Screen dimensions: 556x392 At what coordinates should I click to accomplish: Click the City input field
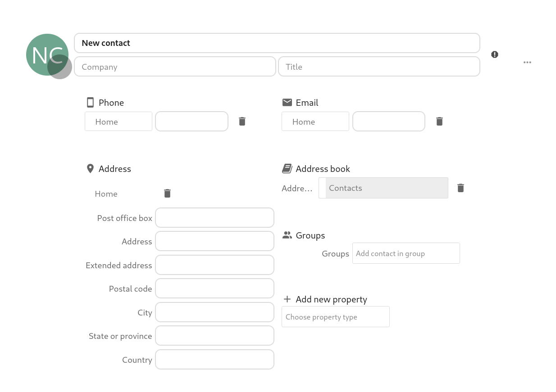pos(214,312)
